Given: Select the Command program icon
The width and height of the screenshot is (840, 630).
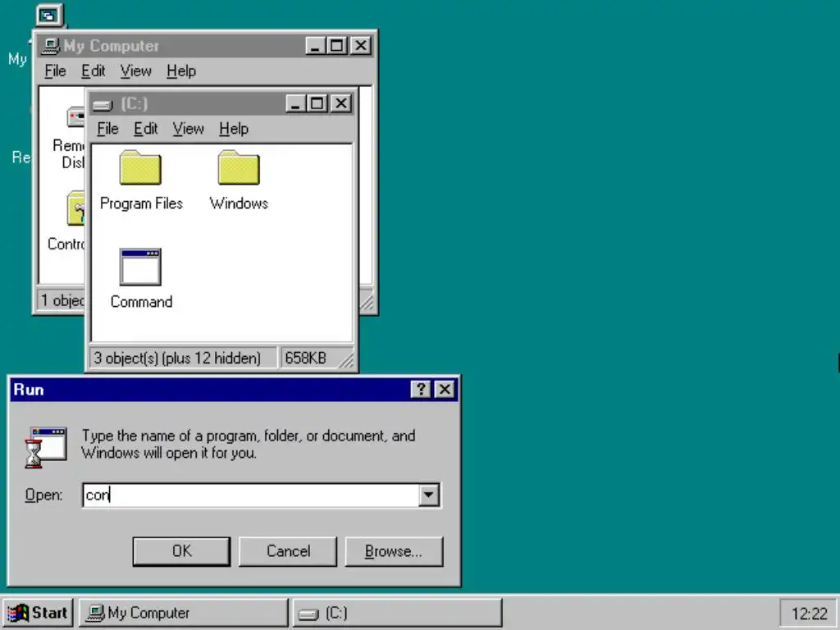Looking at the screenshot, I should [140, 267].
